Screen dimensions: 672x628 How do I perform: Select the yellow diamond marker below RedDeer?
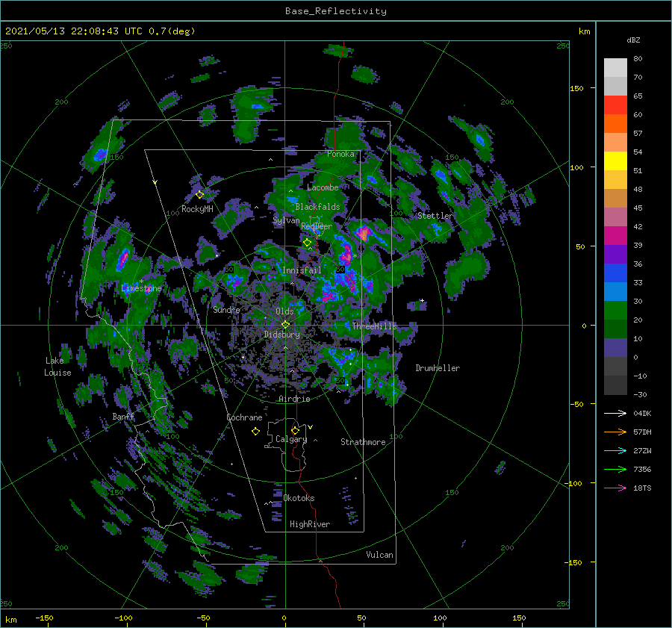(308, 243)
